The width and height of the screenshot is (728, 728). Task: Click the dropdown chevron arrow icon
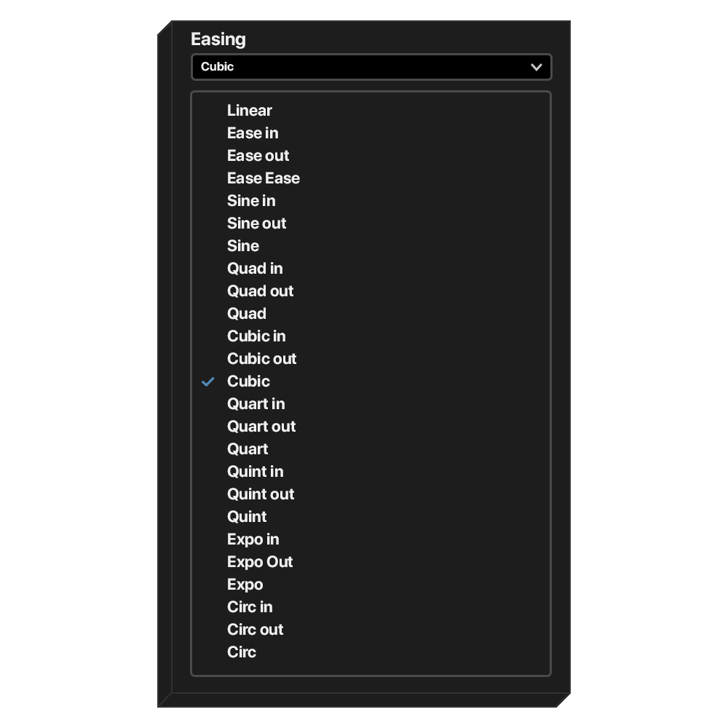537,67
